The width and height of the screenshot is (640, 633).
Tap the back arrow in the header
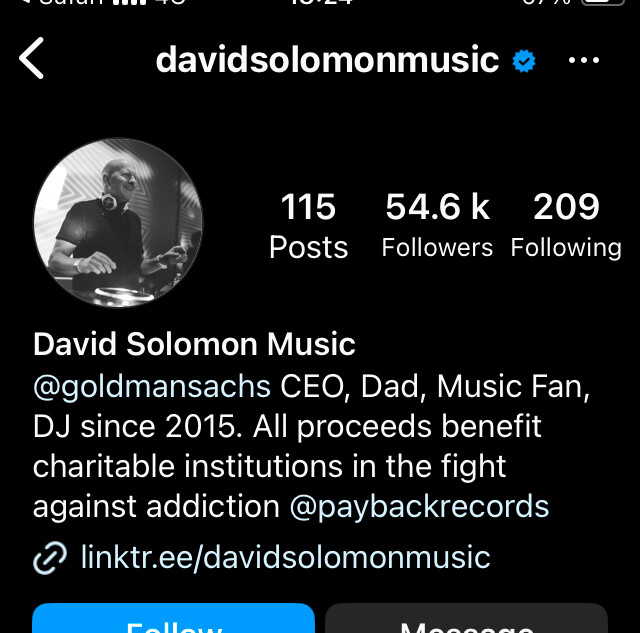point(31,58)
